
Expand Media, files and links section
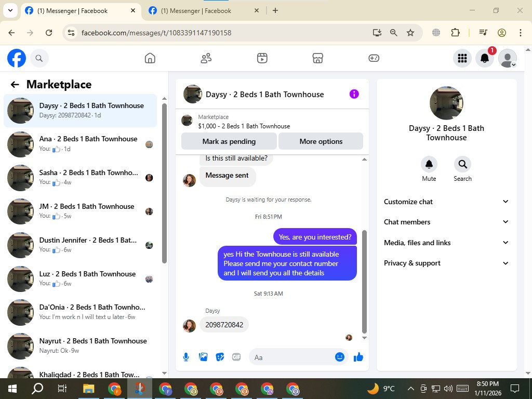coord(446,243)
